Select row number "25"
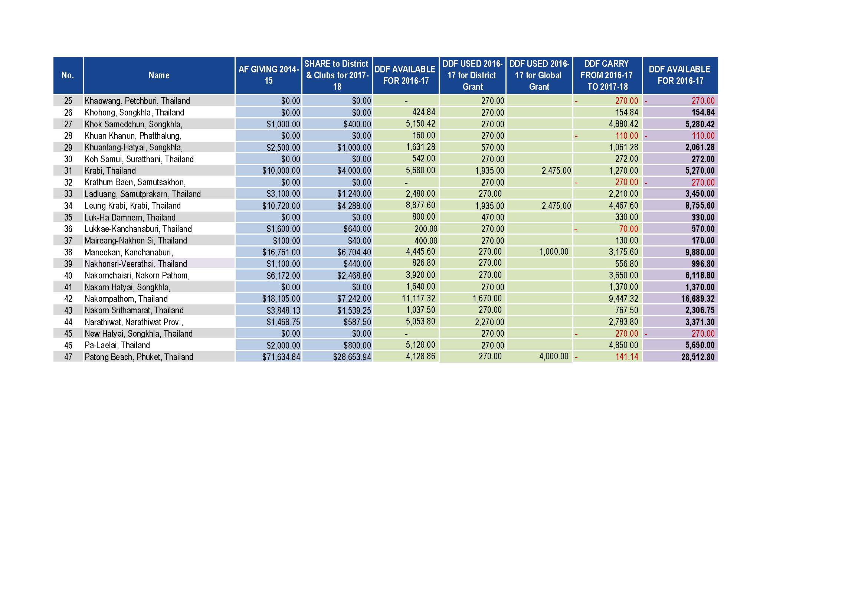Viewport: 868px width, 614px height. click(x=68, y=101)
